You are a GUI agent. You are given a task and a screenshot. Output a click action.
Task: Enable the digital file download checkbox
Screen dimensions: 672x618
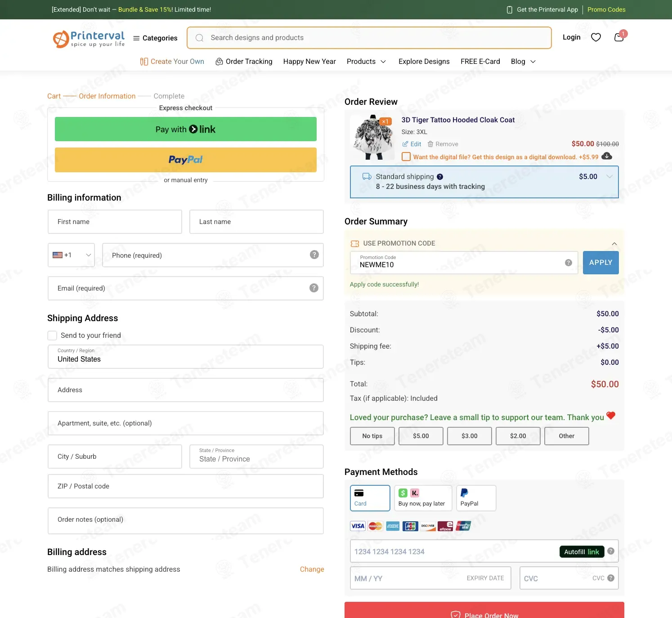[406, 157]
